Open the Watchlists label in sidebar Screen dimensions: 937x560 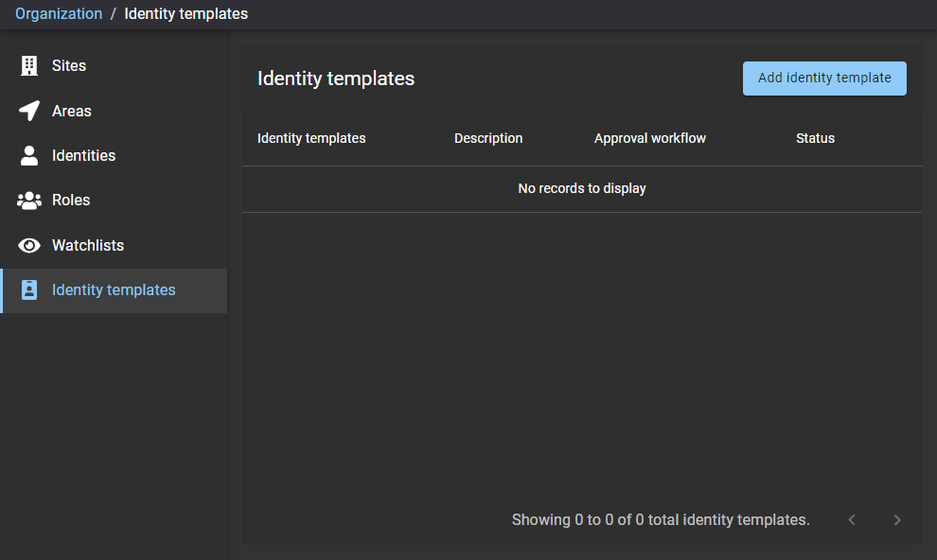[88, 245]
